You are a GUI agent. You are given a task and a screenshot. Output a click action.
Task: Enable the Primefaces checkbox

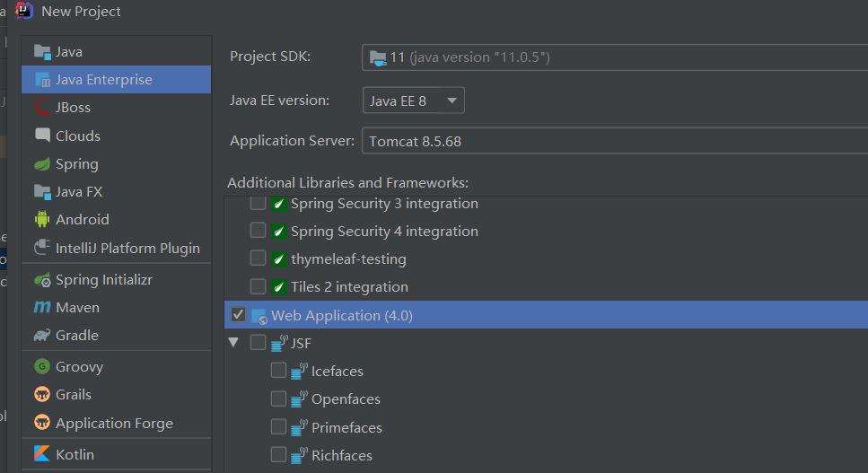(x=278, y=426)
